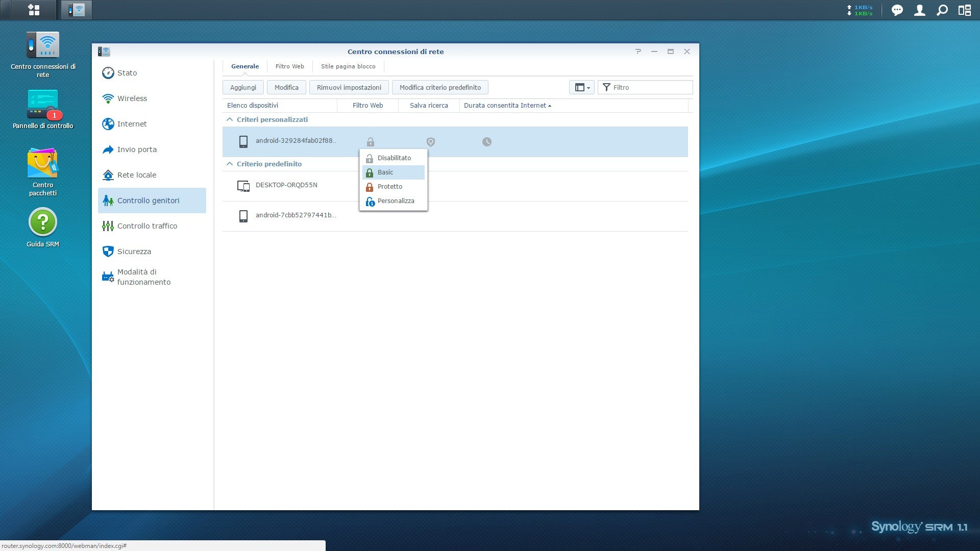Click the search magnifier icon
This screenshot has height=551, width=980.
pyautogui.click(x=942, y=10)
